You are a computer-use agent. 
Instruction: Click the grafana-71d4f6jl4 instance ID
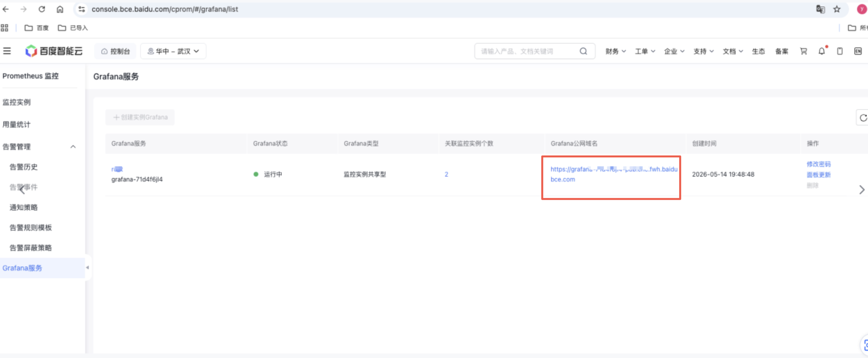coord(137,179)
